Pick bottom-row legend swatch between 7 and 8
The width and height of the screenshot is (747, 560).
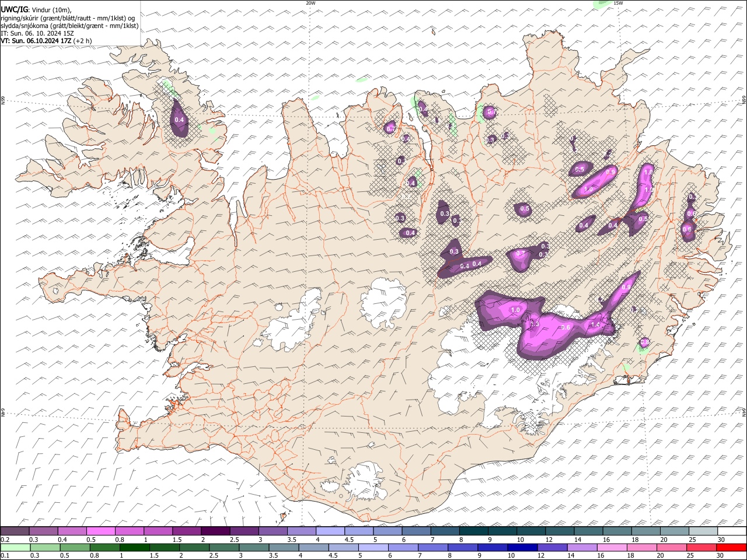coord(433,548)
